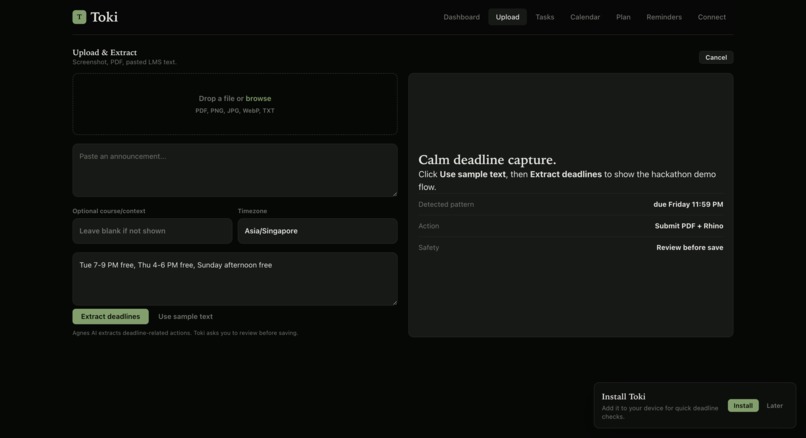The height and width of the screenshot is (438, 806).
Task: Open the Reminders tab
Action: (664, 17)
